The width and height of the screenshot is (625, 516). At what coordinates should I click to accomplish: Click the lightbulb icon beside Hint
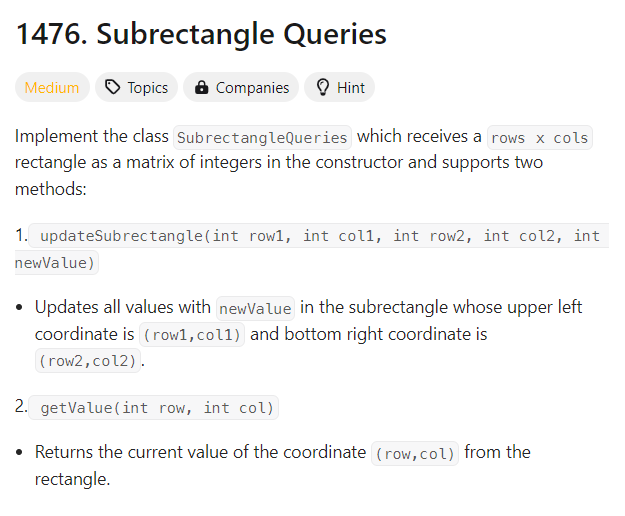(x=322, y=87)
